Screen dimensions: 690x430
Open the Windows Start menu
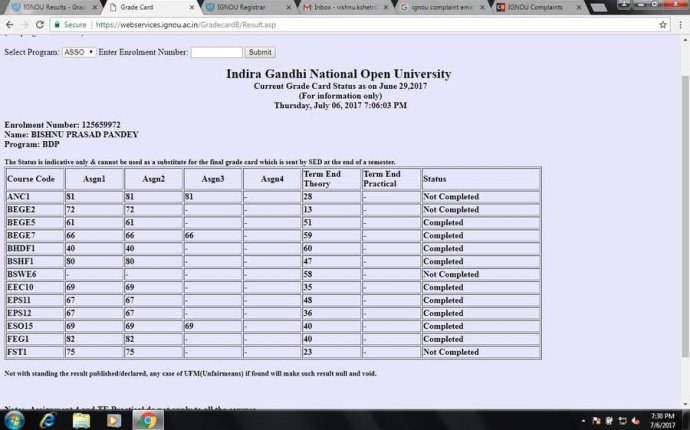point(14,420)
